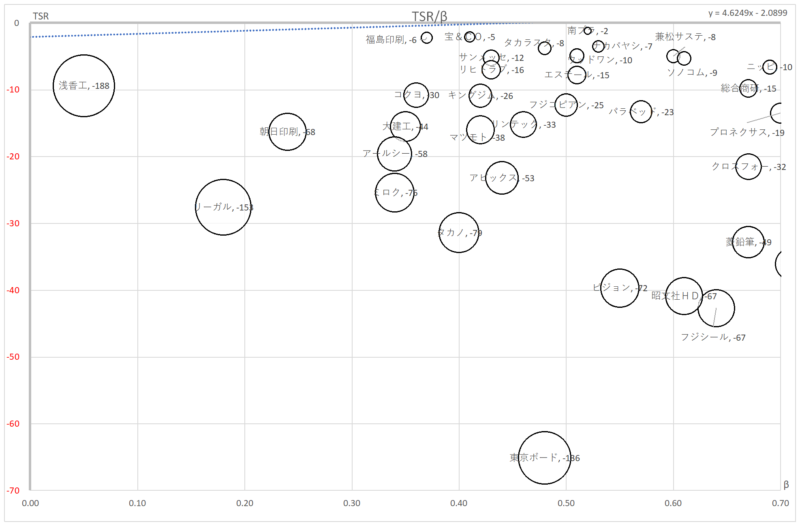
Task: Select the キングジム, -26 bubble
Action: (x=480, y=96)
